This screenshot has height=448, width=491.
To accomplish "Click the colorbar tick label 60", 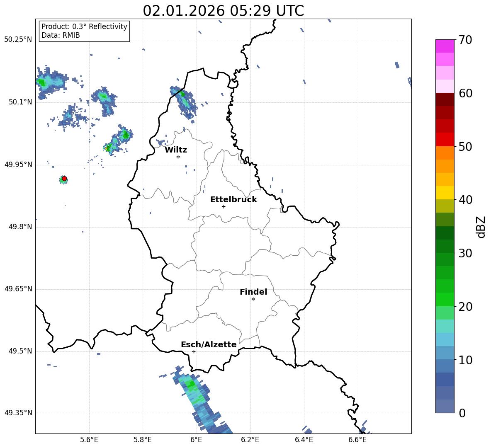I will (x=465, y=93).
